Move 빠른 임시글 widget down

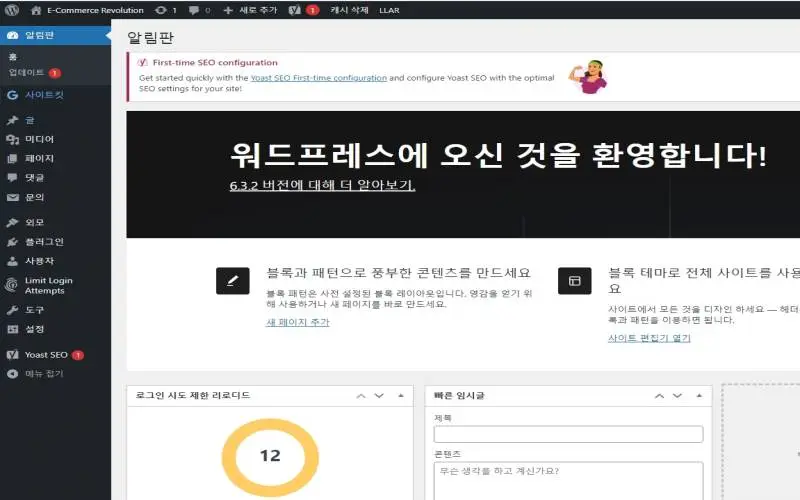(678, 396)
